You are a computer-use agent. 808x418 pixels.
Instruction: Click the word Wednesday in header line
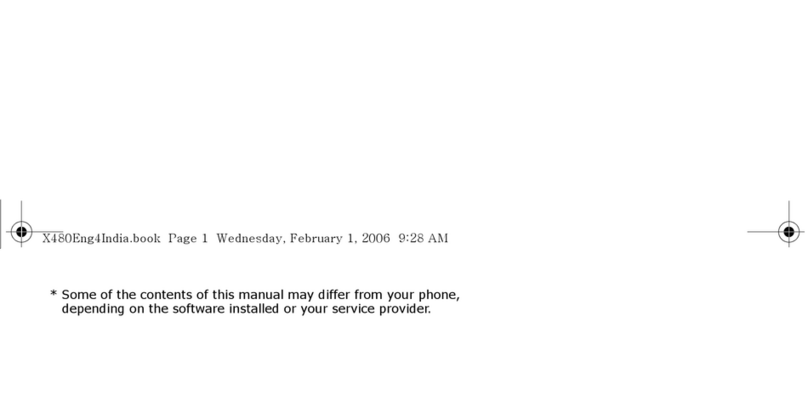pos(251,238)
